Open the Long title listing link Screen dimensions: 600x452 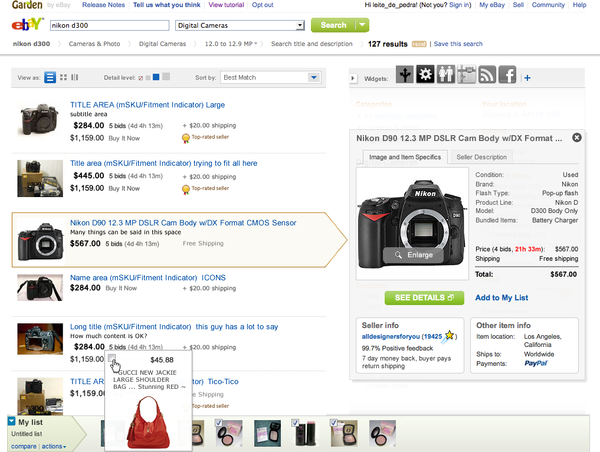pyautogui.click(x=174, y=326)
